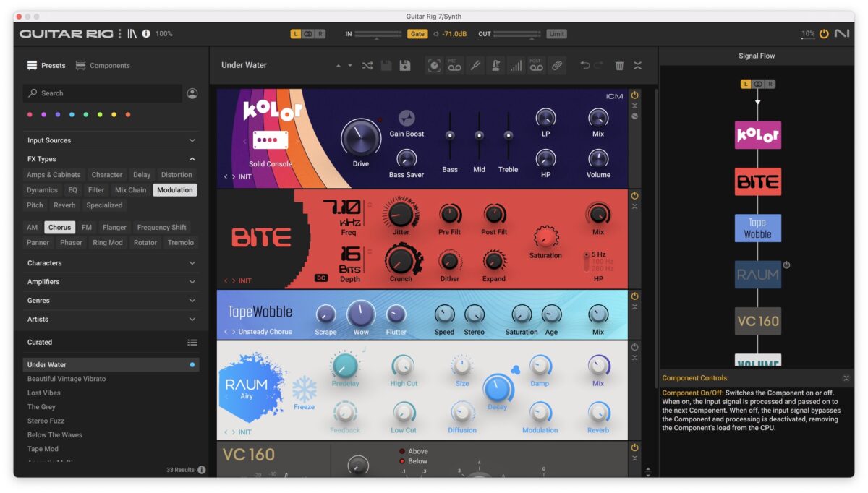Click the paperclip icon in the toolbar
Image resolution: width=868 pixels, height=493 pixels.
[556, 65]
